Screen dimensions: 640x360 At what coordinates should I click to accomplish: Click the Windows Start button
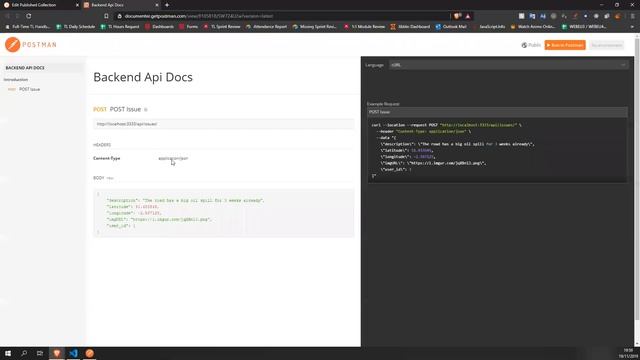(8, 353)
